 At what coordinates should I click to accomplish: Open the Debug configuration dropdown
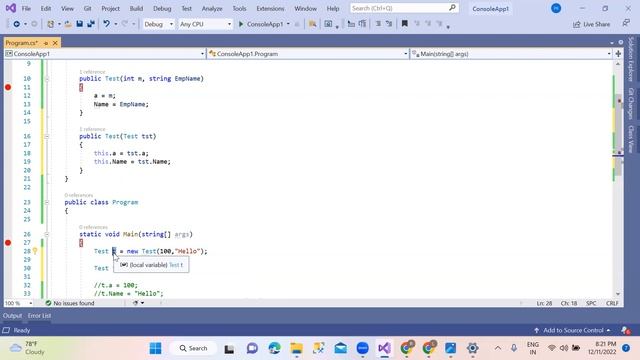point(158,24)
